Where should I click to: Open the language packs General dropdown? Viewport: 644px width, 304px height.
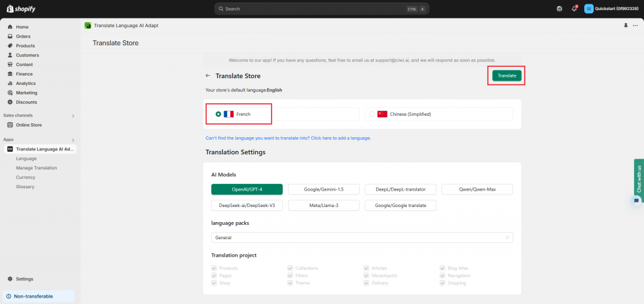tap(362, 238)
